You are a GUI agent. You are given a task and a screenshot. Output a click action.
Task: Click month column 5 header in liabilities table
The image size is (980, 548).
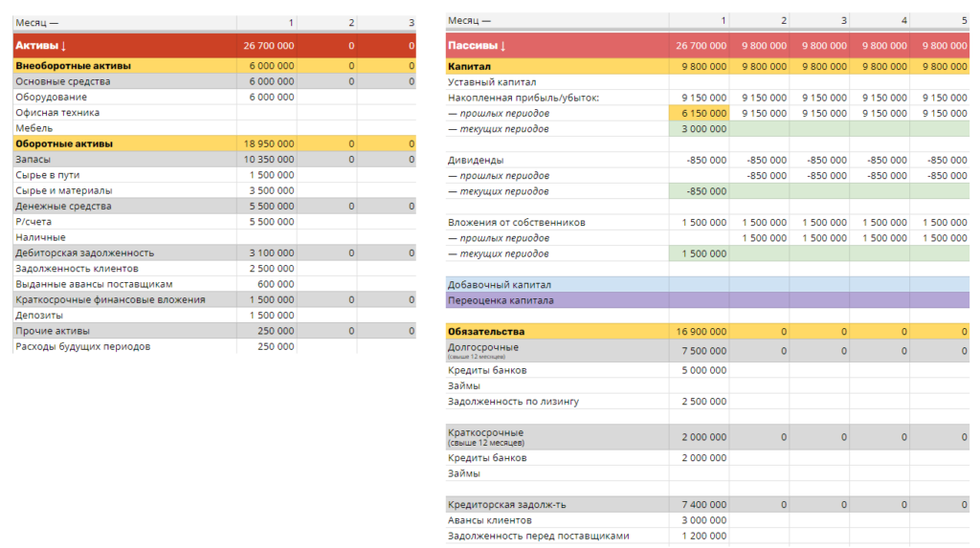[x=962, y=20]
